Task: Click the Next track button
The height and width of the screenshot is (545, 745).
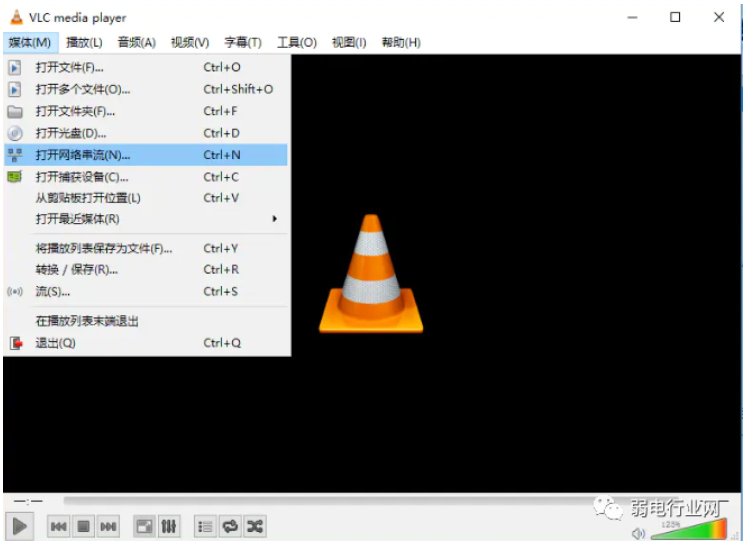Action: point(108,526)
